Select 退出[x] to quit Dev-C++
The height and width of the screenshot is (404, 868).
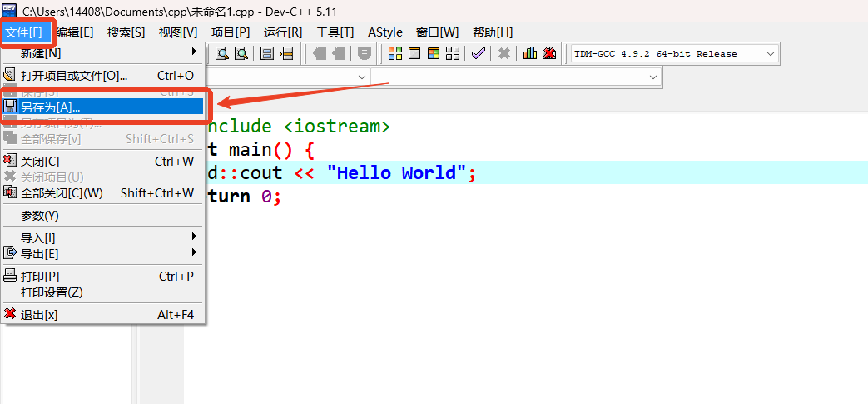coord(103,315)
